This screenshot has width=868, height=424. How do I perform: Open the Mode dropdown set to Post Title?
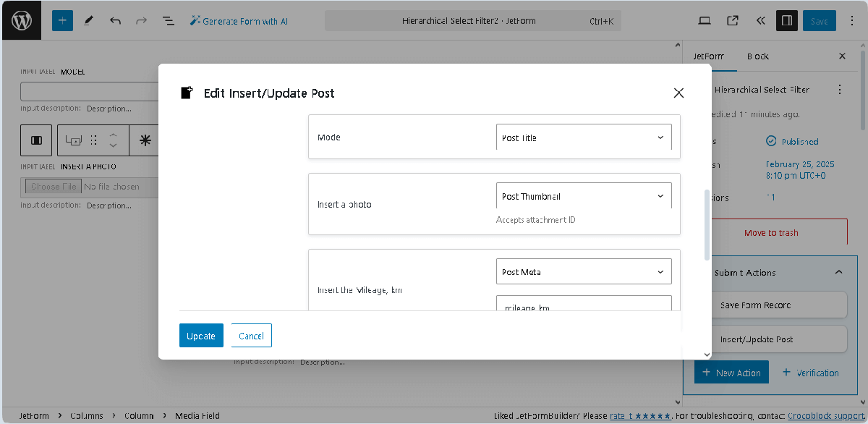click(x=583, y=137)
